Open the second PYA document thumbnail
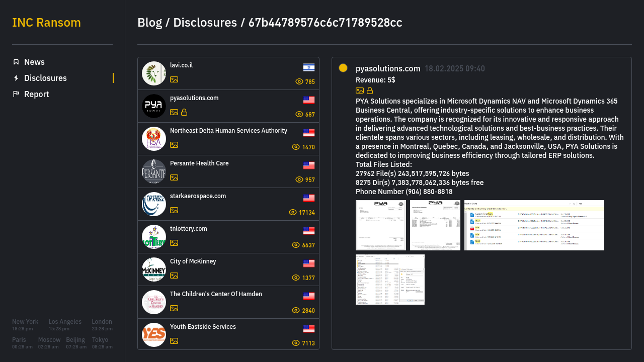 435,225
